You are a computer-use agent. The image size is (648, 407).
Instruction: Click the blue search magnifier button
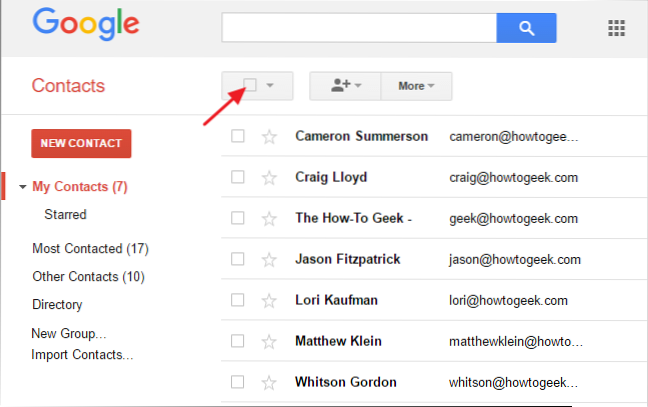526,28
